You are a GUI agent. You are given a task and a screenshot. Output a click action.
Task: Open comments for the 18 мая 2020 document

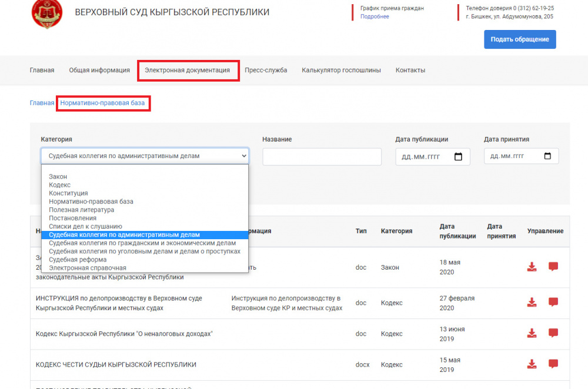click(x=553, y=267)
